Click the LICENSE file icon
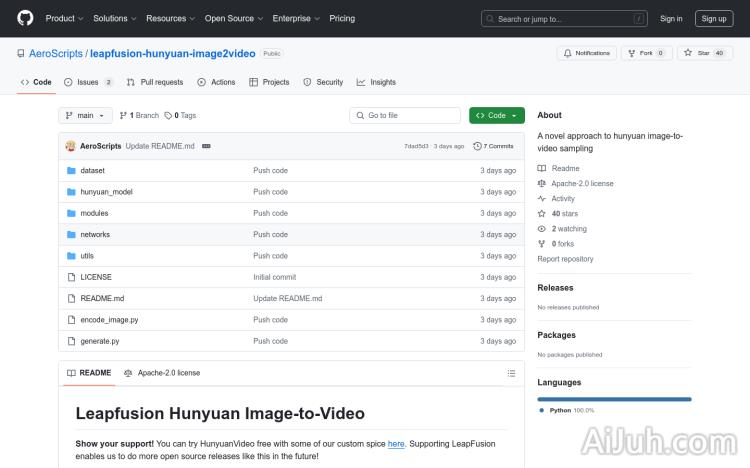750x468 pixels. click(x=71, y=277)
